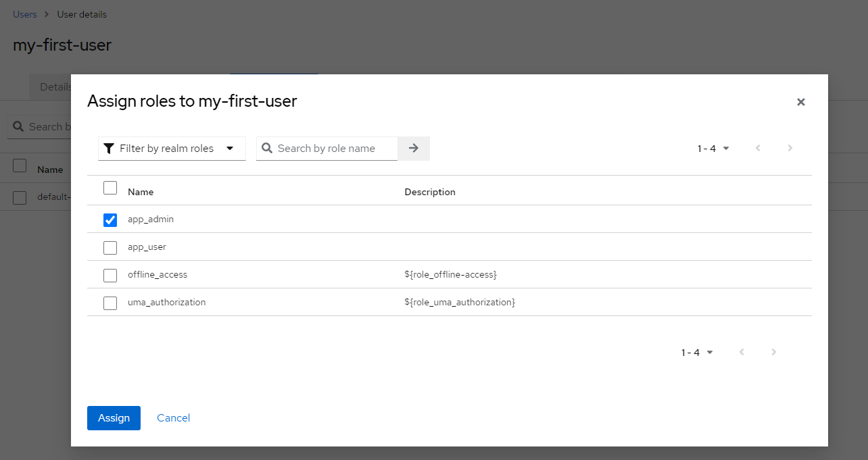Select the offline_access role checkbox
Image resolution: width=868 pixels, height=460 pixels.
[x=110, y=276]
